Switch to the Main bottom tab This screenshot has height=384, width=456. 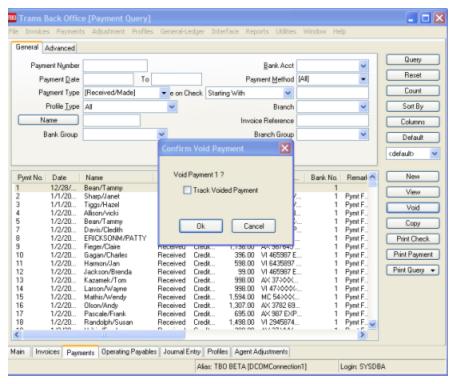pyautogui.click(x=18, y=352)
